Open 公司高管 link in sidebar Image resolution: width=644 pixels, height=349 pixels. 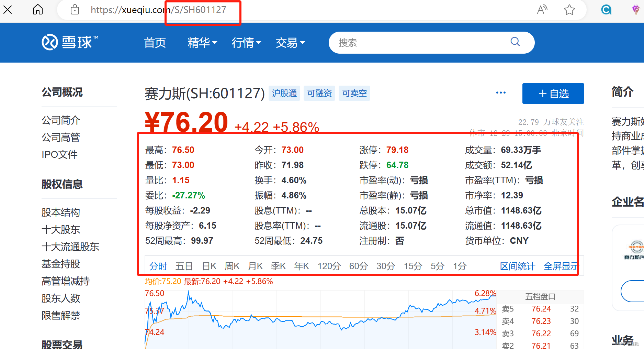point(61,137)
